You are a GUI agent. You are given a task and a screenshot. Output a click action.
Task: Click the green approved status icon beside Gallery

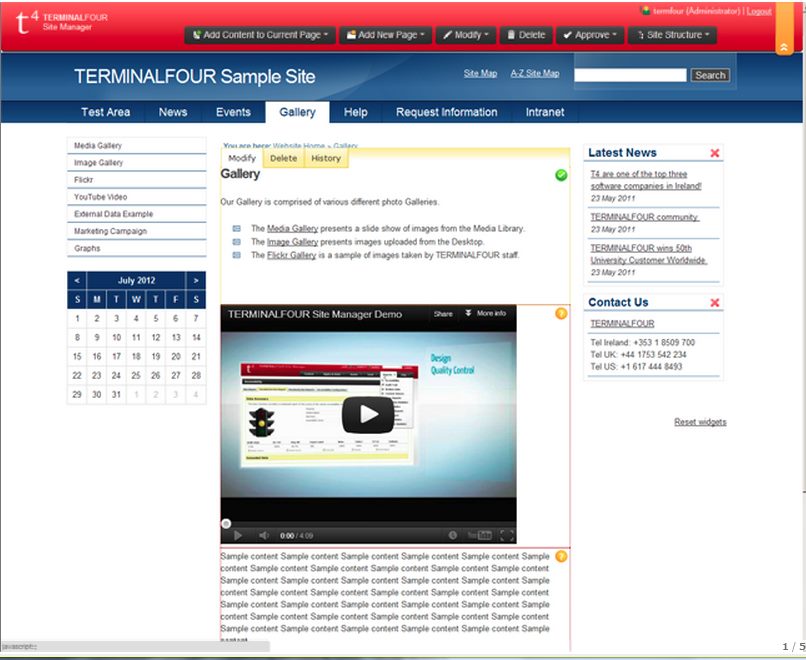point(561,175)
